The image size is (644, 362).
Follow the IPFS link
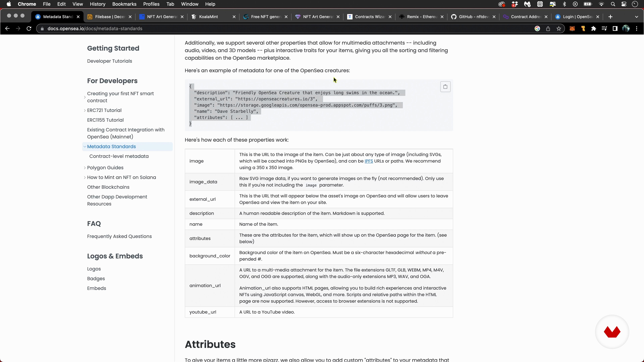click(x=369, y=161)
